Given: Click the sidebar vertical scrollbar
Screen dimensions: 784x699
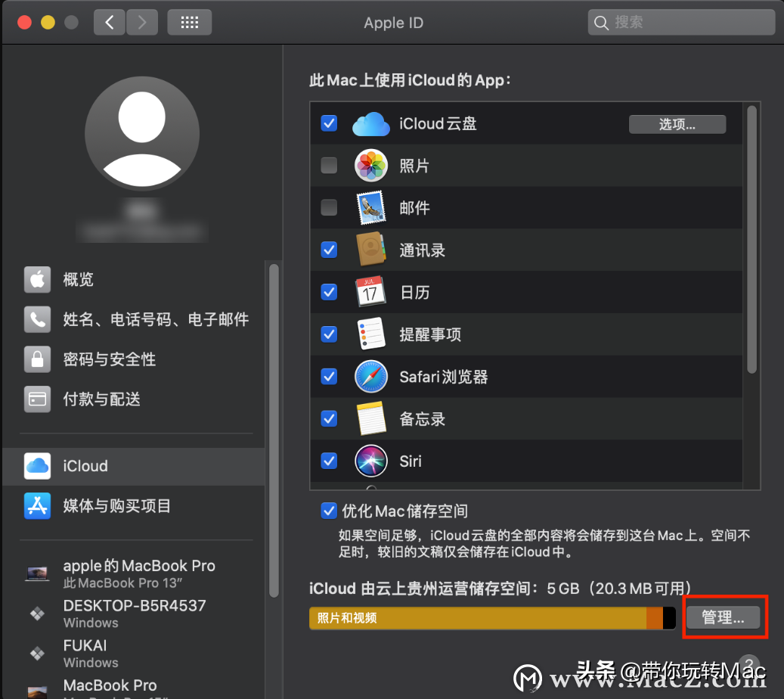Looking at the screenshot, I should pyautogui.click(x=274, y=430).
